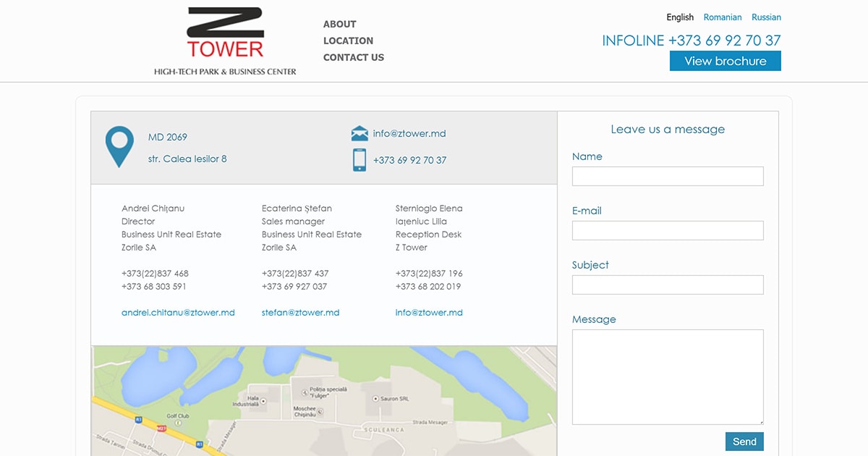Viewport: 868px width, 456px height.
Task: Focus the Subject input field
Action: 668,284
